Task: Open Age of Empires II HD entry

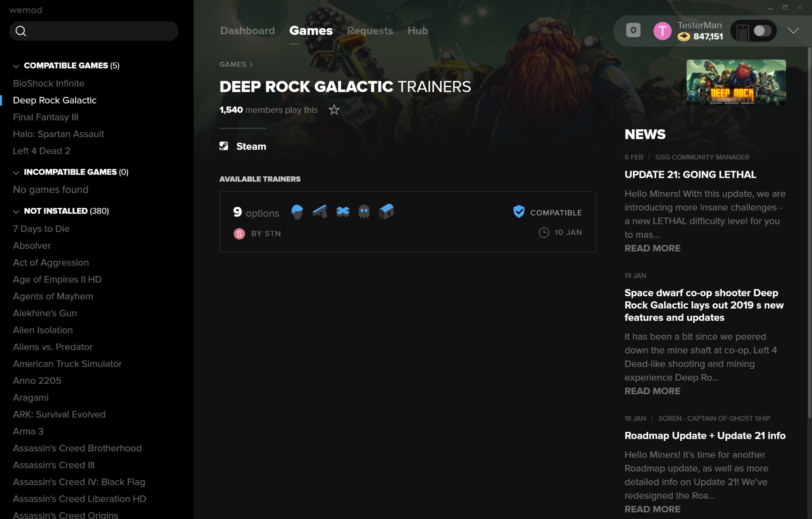Action: point(57,279)
